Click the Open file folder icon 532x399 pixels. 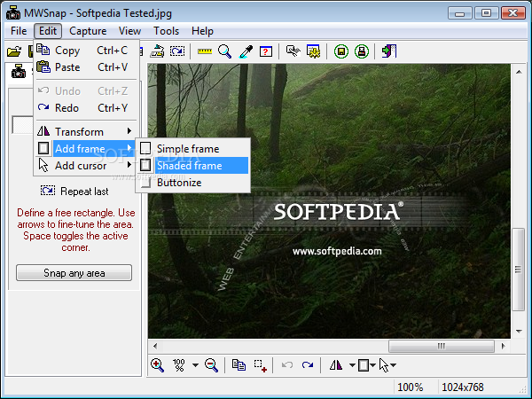tap(14, 51)
